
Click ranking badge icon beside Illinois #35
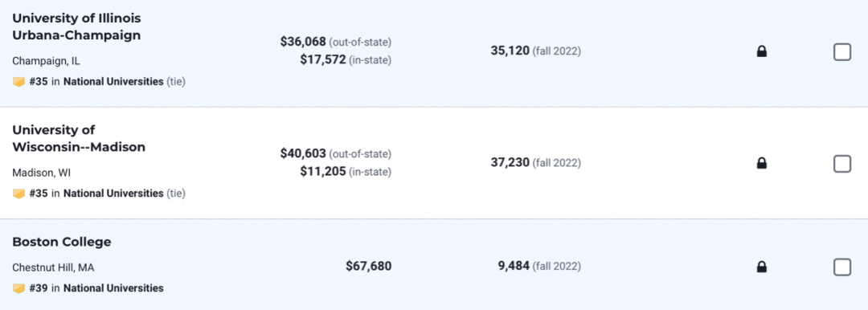18,82
